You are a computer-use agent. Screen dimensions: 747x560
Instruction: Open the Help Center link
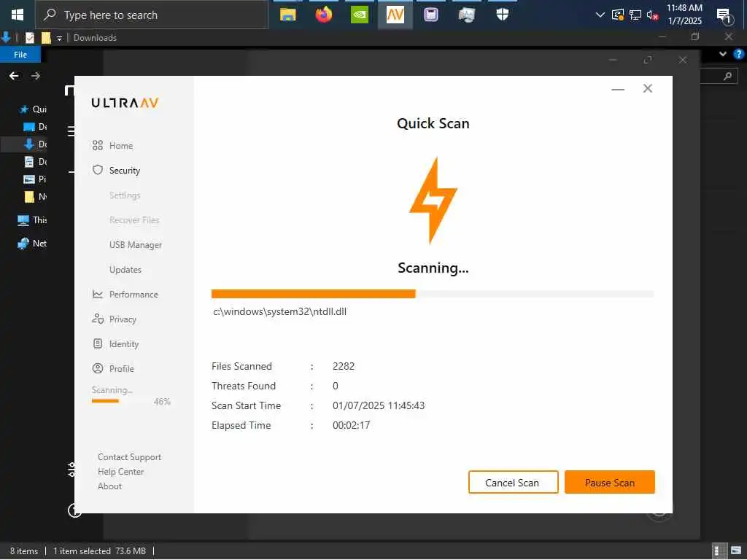[x=120, y=472]
